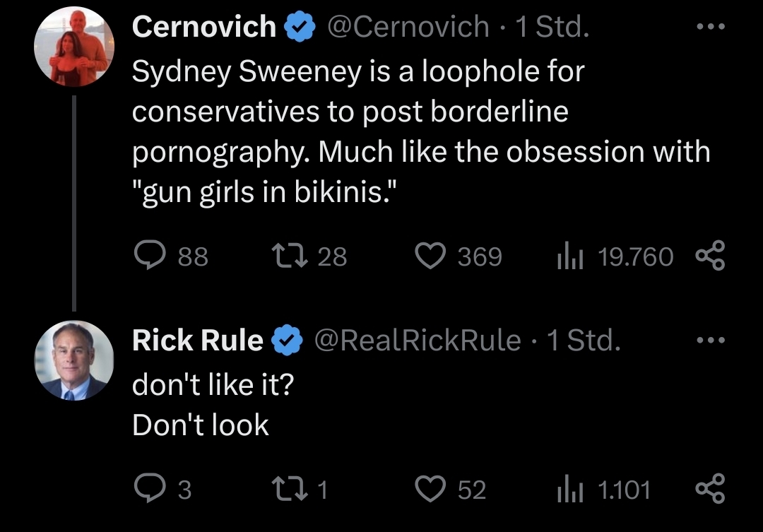Like Rick Rule's reply with 52 likes

pos(450,489)
